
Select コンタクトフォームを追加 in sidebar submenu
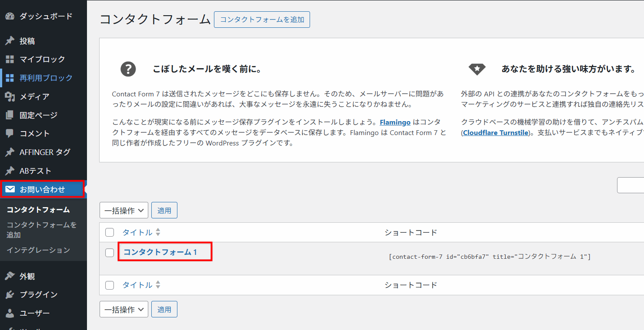pos(42,230)
